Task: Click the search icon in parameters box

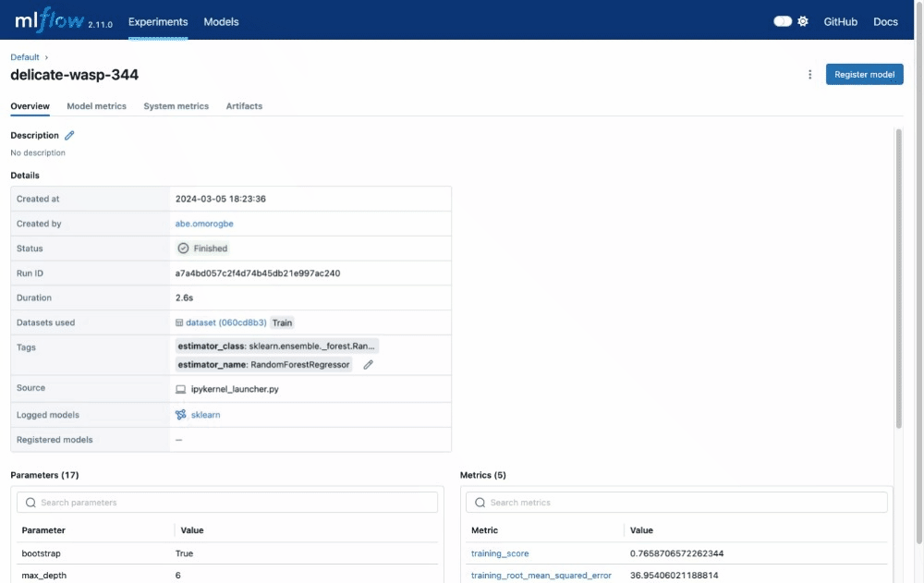Action: (31, 503)
